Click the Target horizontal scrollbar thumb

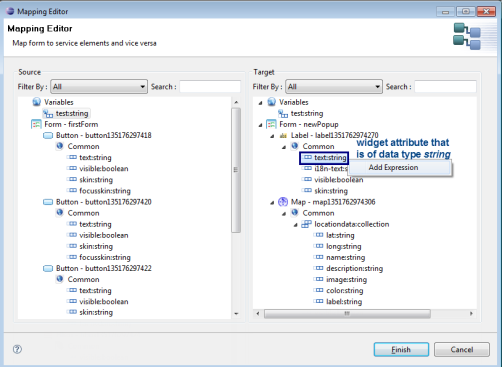(x=347, y=313)
